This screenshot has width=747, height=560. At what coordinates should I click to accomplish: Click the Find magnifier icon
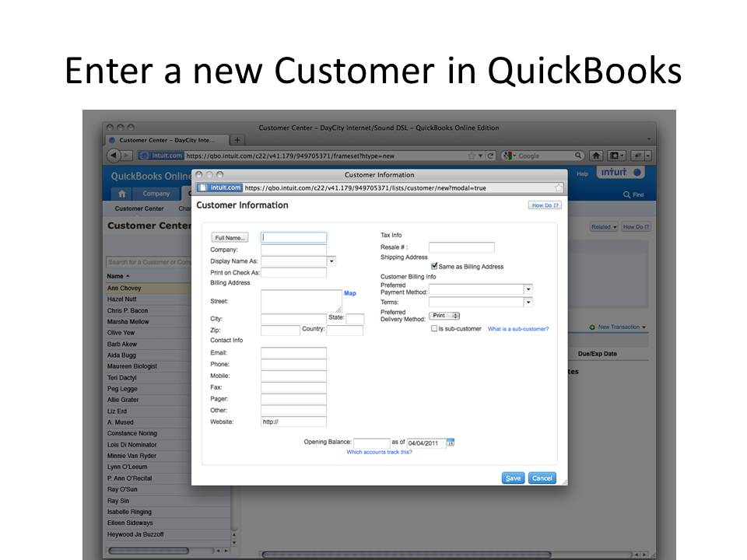[x=627, y=194]
